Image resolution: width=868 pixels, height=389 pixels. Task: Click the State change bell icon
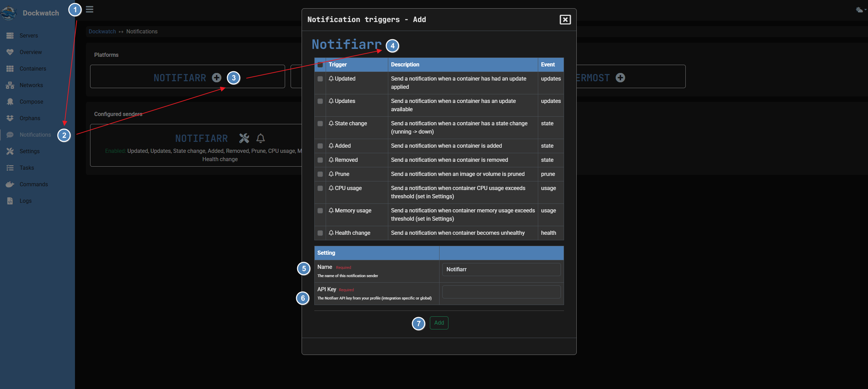331,123
